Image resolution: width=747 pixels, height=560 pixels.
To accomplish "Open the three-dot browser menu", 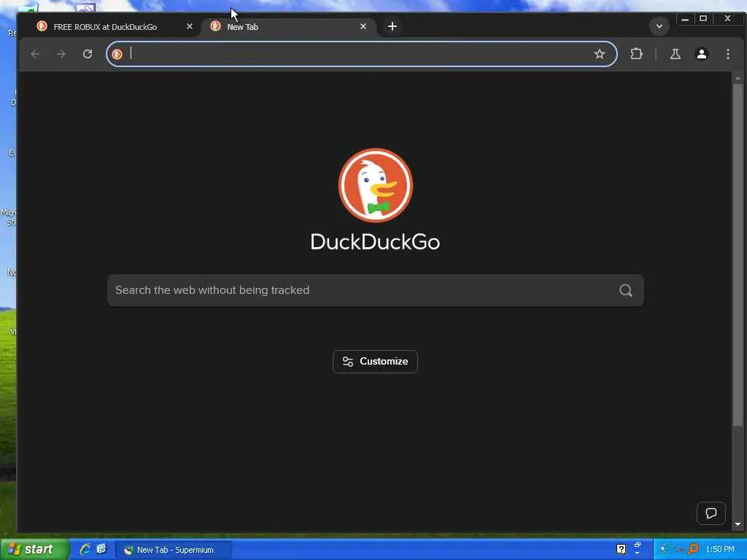I will [727, 54].
